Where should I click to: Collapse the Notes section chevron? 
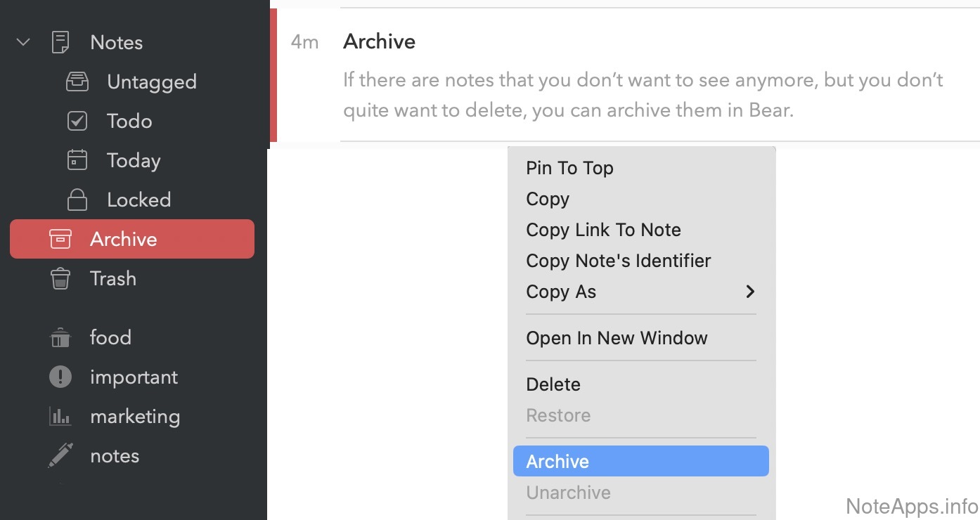(x=23, y=42)
